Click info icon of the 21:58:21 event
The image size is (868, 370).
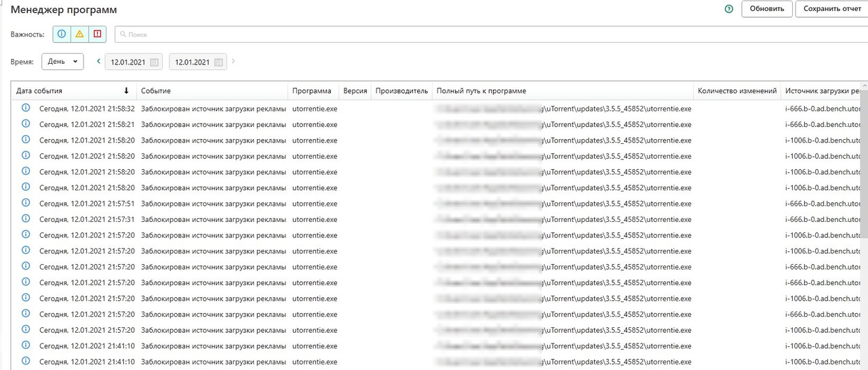26,124
